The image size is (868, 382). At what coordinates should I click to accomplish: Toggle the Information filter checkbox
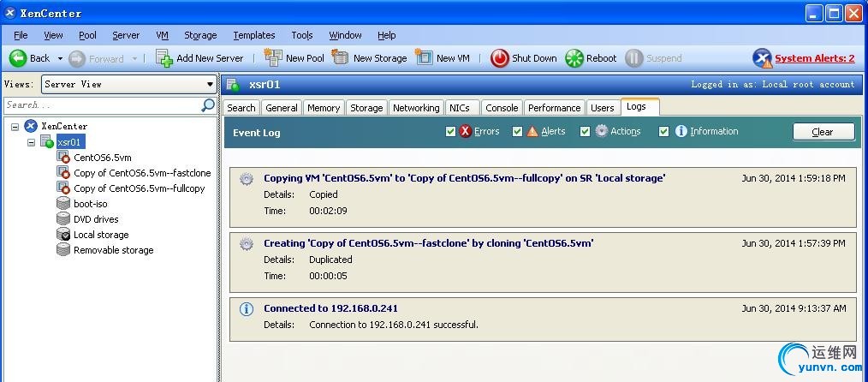click(x=664, y=132)
